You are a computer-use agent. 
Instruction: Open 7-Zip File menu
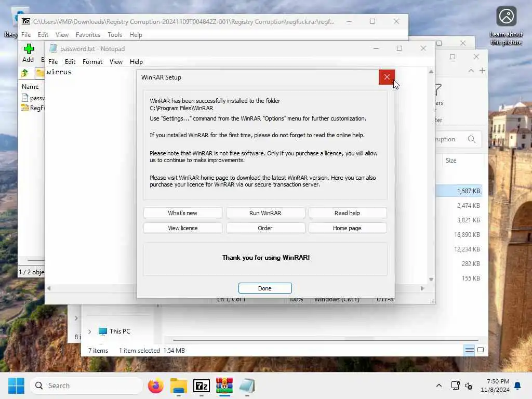coord(26,35)
